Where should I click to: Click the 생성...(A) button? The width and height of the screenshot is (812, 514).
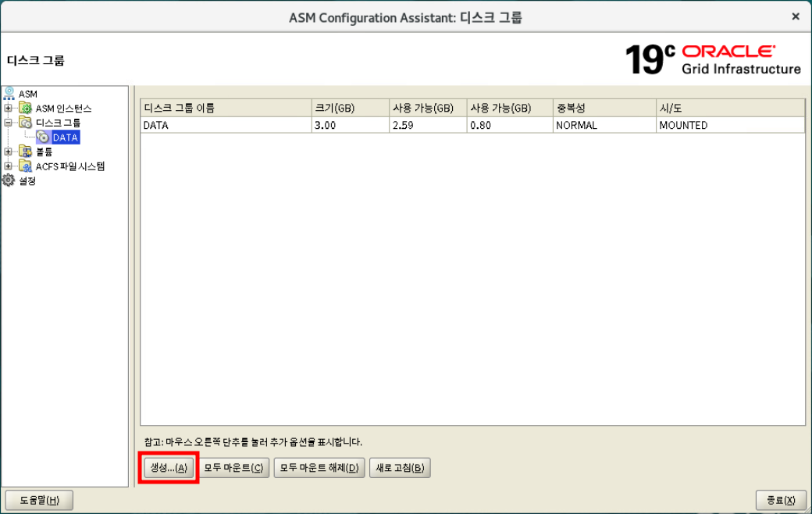pyautogui.click(x=169, y=468)
